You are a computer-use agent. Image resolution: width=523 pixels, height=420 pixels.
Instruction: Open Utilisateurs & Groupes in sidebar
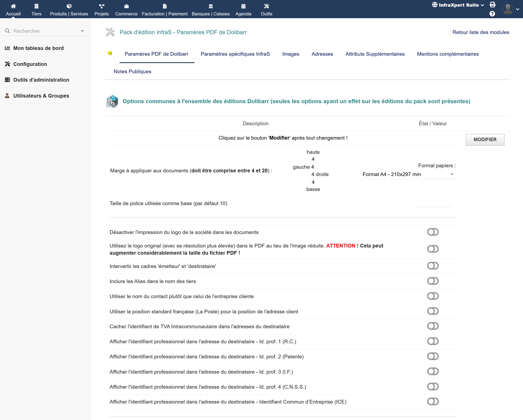[x=41, y=96]
